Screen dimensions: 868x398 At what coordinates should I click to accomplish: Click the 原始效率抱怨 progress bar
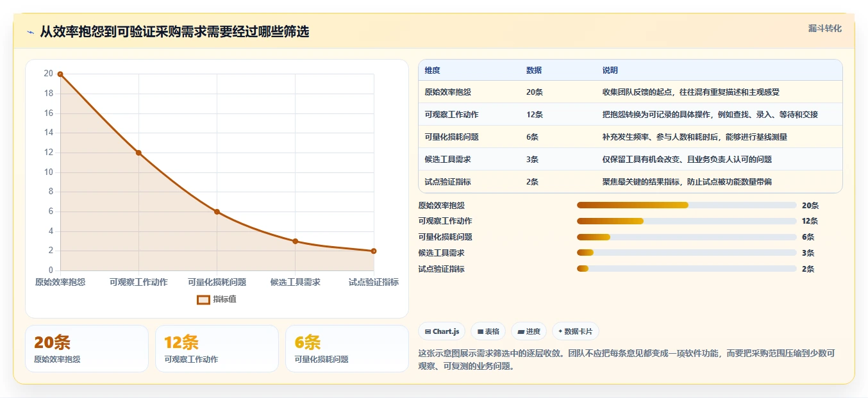[687, 205]
